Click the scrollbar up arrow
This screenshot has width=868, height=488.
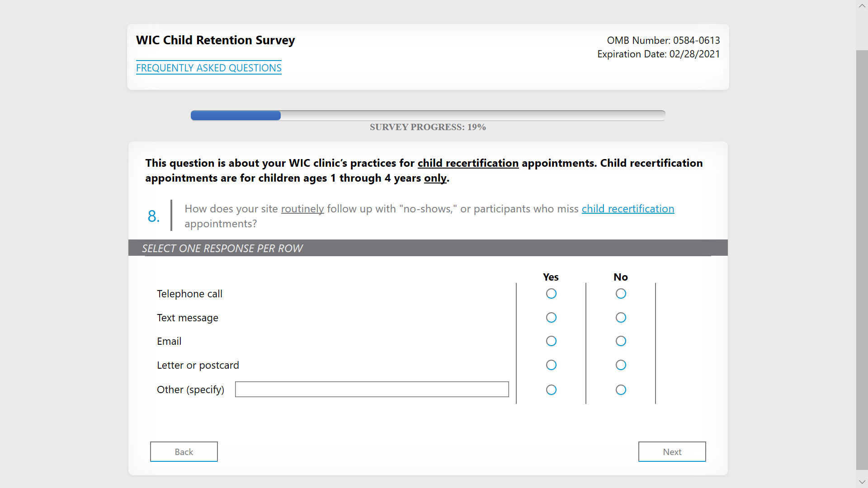[862, 6]
